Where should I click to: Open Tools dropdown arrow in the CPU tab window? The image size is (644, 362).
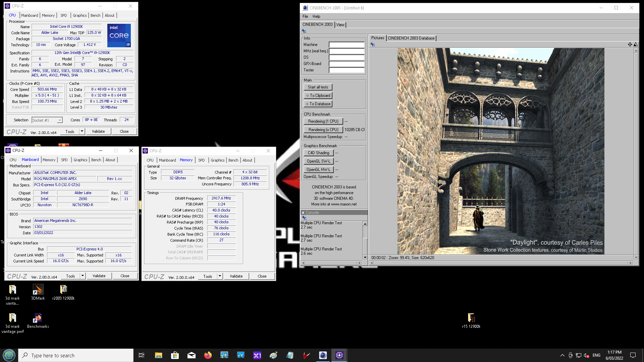point(82,131)
